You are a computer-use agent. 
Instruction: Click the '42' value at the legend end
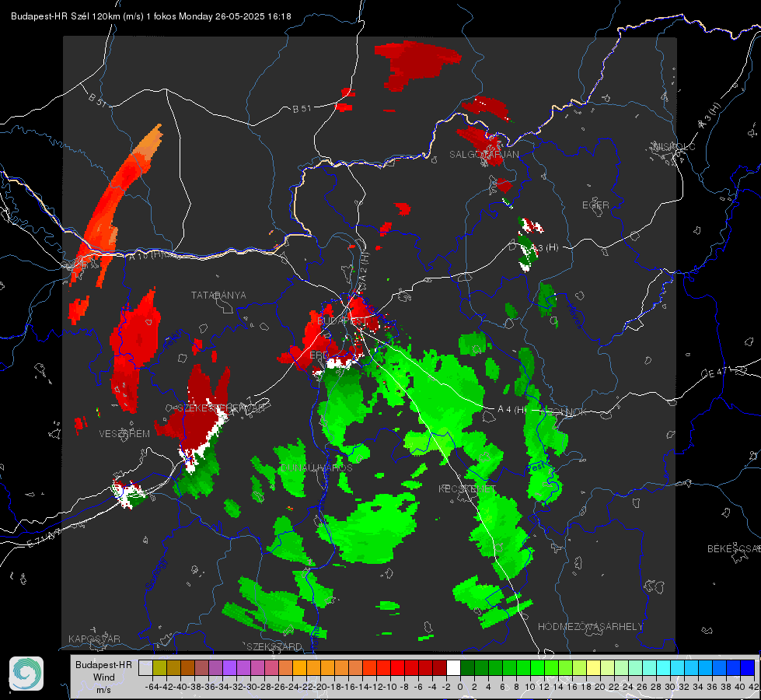pyautogui.click(x=753, y=687)
